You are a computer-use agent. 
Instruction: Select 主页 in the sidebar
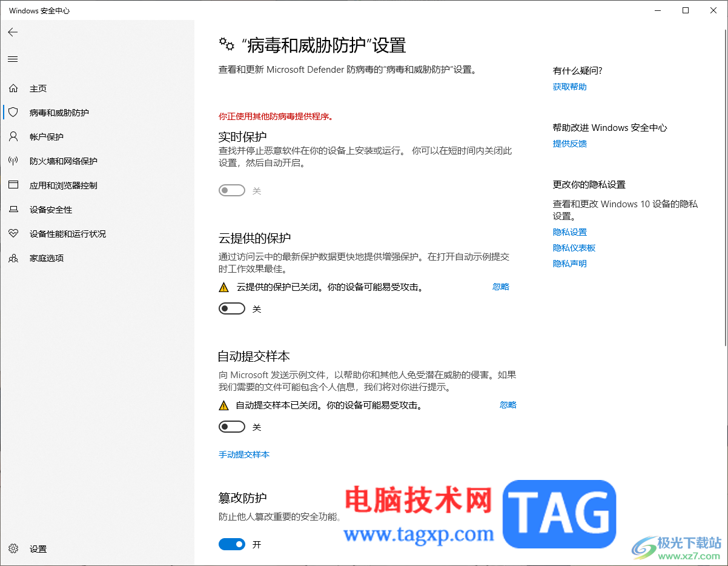click(x=38, y=88)
